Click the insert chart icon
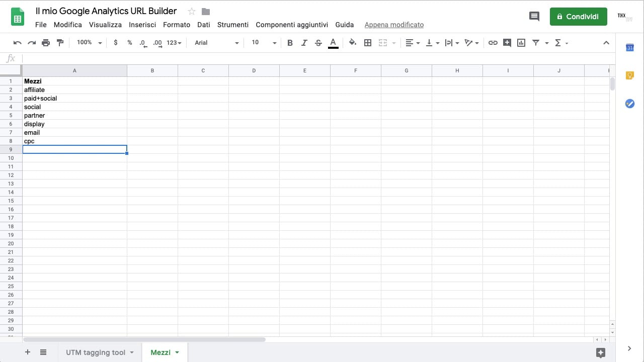644x362 pixels. [x=521, y=43]
